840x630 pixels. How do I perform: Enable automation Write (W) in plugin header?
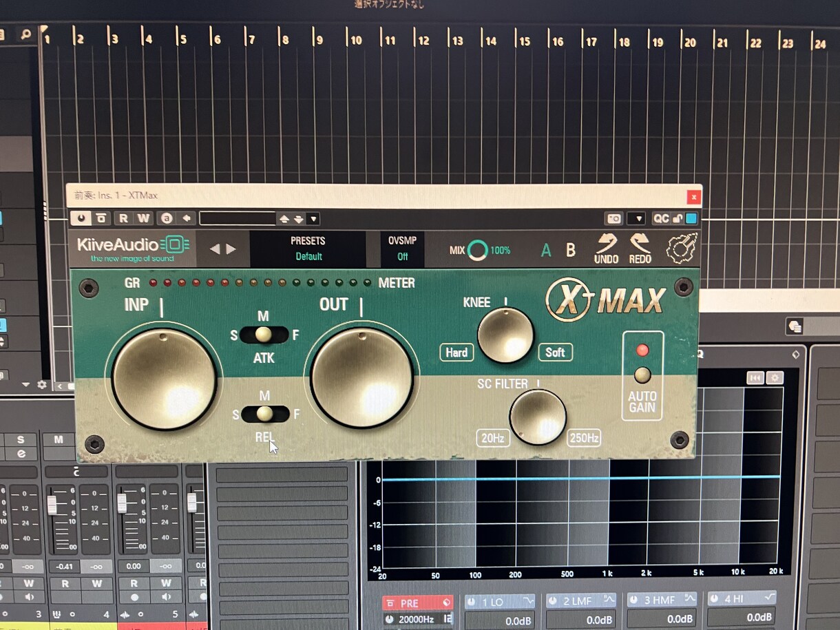(x=143, y=218)
